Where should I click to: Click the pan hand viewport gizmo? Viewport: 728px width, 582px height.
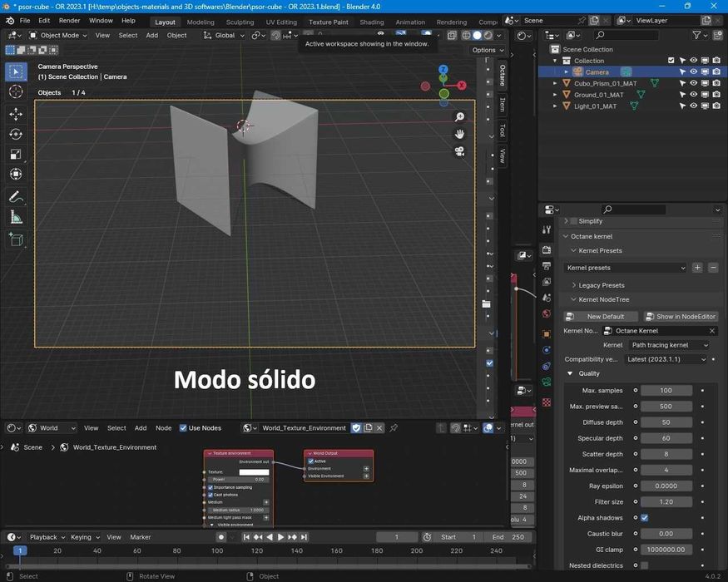pos(459,134)
